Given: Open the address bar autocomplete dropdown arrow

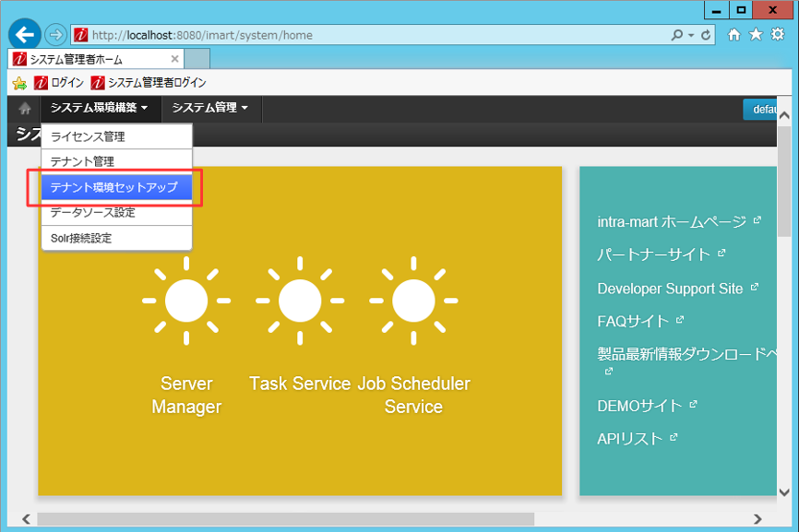Looking at the screenshot, I should [x=691, y=35].
